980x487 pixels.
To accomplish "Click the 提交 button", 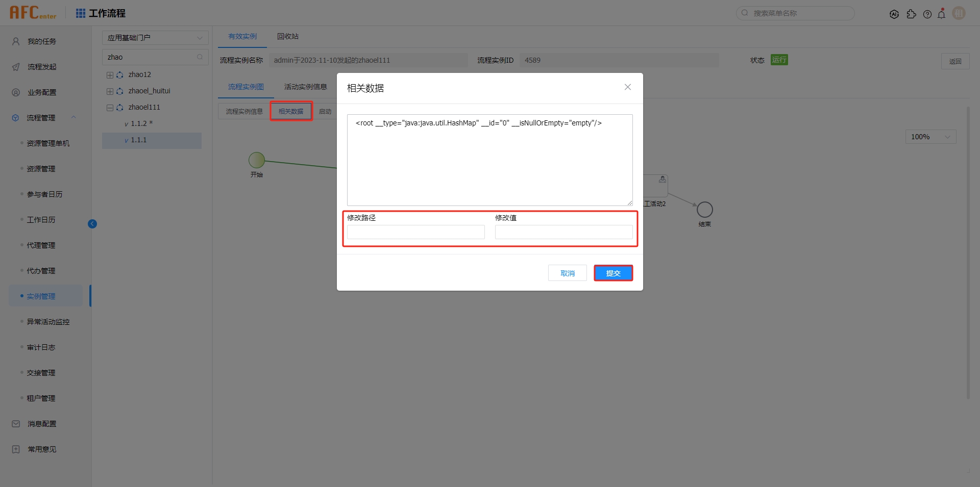I will tap(613, 273).
